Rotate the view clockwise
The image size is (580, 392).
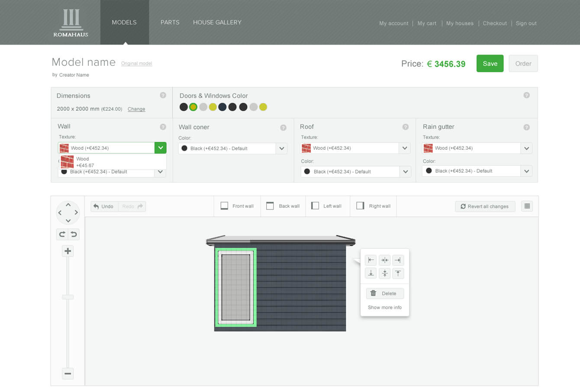click(x=62, y=235)
